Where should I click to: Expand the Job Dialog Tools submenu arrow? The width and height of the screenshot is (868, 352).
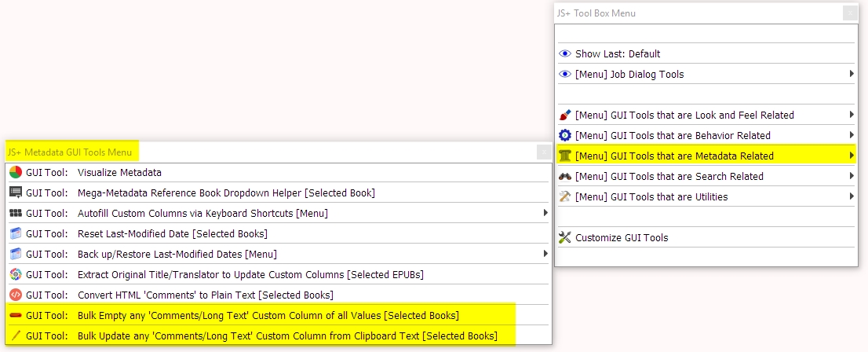(852, 74)
